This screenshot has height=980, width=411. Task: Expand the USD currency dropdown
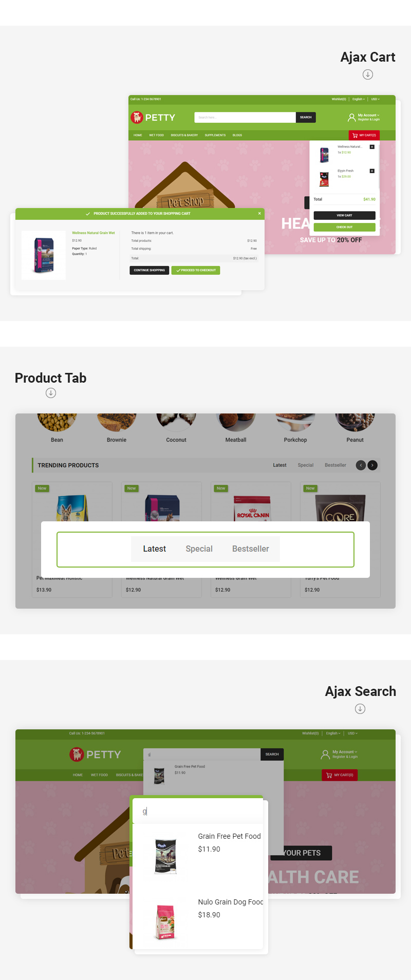pyautogui.click(x=376, y=99)
